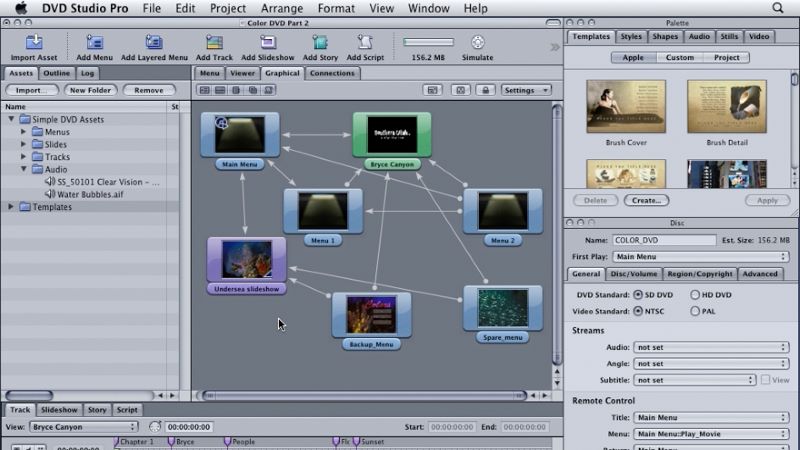
Task: Click the toolbar overflow double-arrow icon
Action: pos(555,47)
